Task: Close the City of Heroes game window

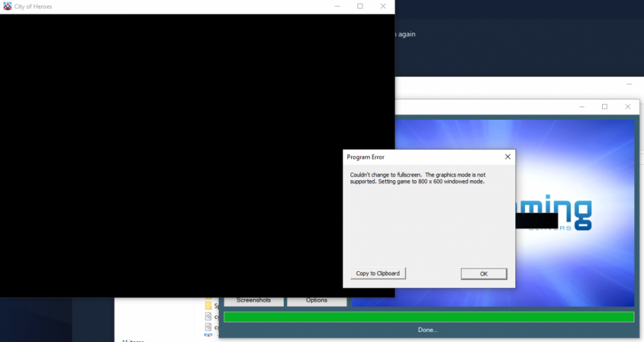Action: (383, 6)
